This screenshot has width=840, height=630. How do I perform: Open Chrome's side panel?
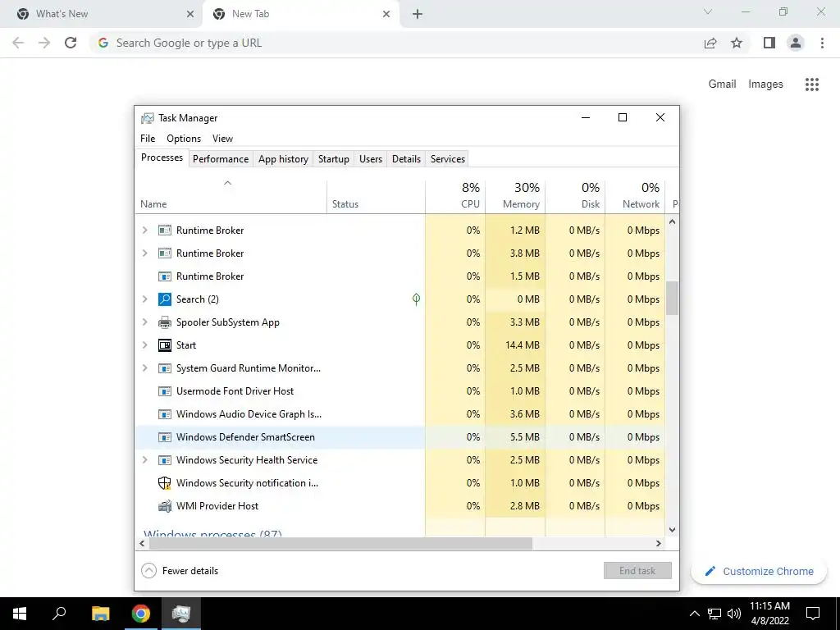tap(769, 43)
